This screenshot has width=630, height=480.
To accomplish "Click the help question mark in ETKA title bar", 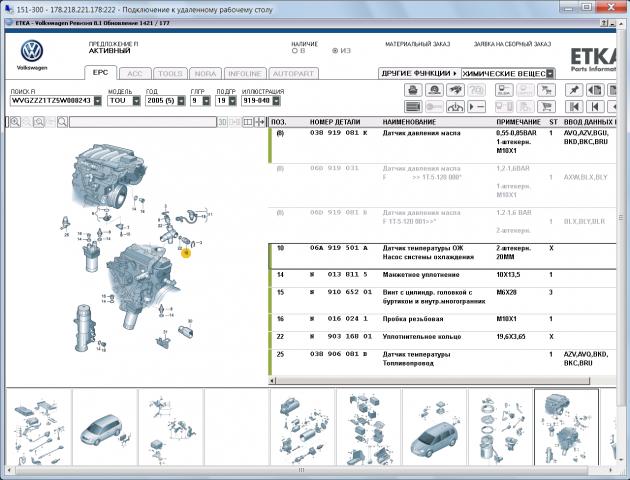I will coord(603,23).
